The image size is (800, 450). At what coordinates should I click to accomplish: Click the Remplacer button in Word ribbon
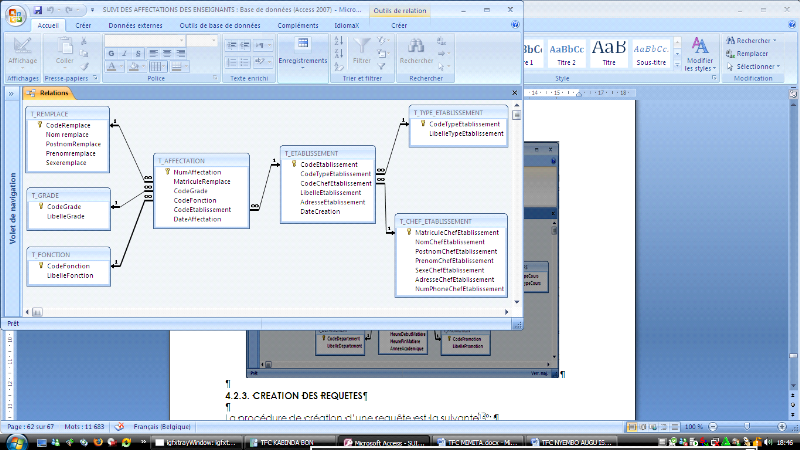751,53
